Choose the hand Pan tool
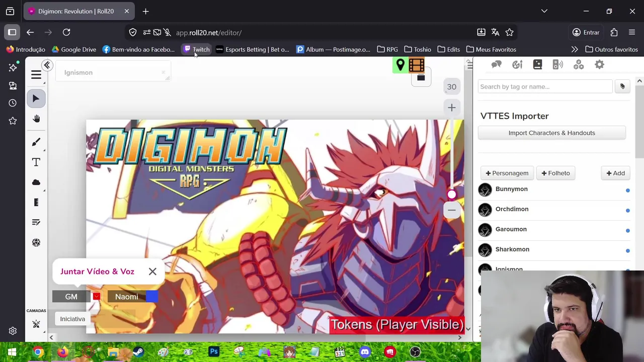Screen dimensions: 644x362 [36, 119]
